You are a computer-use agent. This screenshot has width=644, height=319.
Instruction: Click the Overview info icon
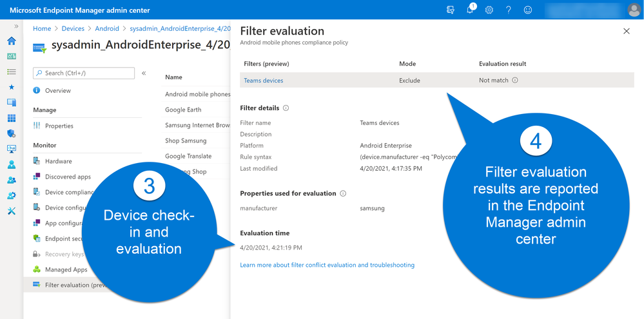pos(37,90)
